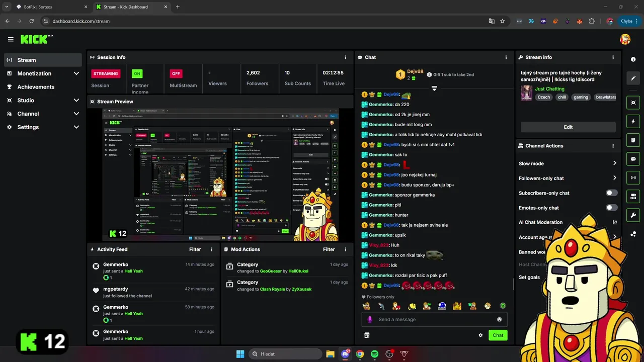Click the gaming tag in Stream info
This screenshot has width=644, height=362.
pyautogui.click(x=581, y=98)
